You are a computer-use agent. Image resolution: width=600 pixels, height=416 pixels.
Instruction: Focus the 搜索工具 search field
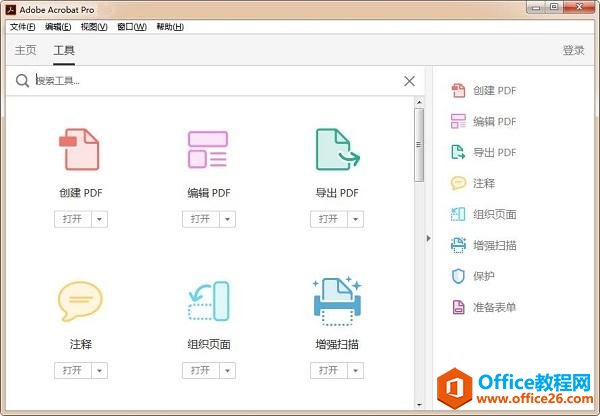coord(216,81)
